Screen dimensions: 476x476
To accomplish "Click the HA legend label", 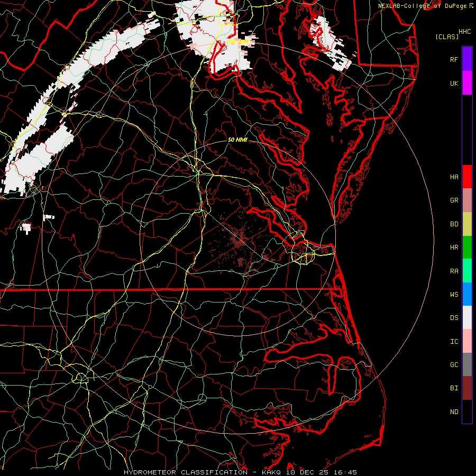I will [454, 177].
